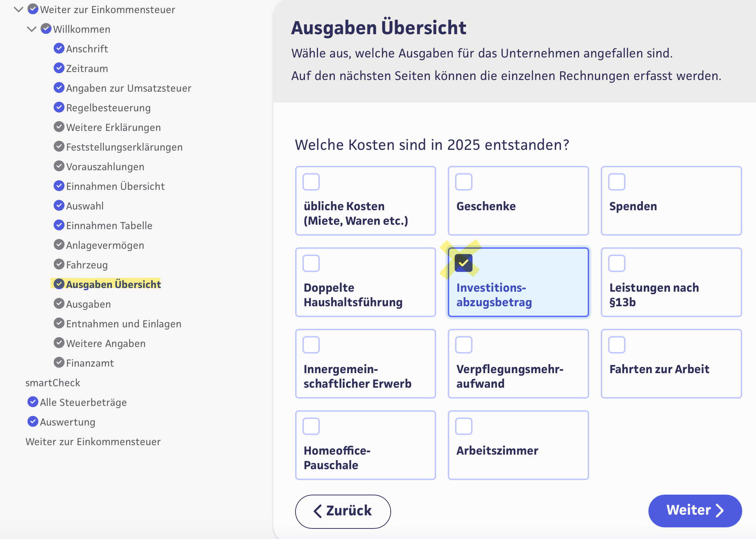
Task: Go to Entnahmen und Einlagen page
Action: click(124, 324)
